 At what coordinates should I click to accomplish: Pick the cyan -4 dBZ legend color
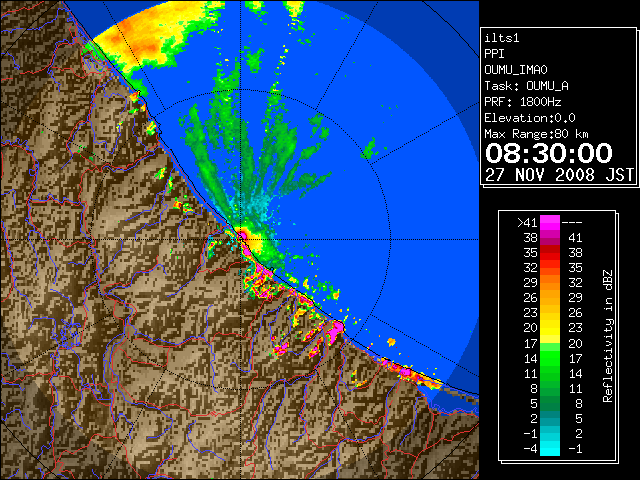point(550,449)
